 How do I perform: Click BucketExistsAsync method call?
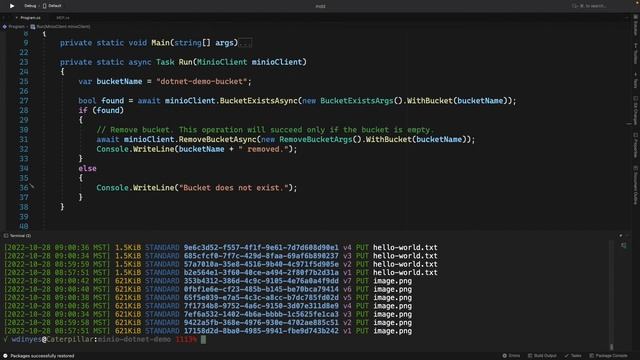[259, 101]
